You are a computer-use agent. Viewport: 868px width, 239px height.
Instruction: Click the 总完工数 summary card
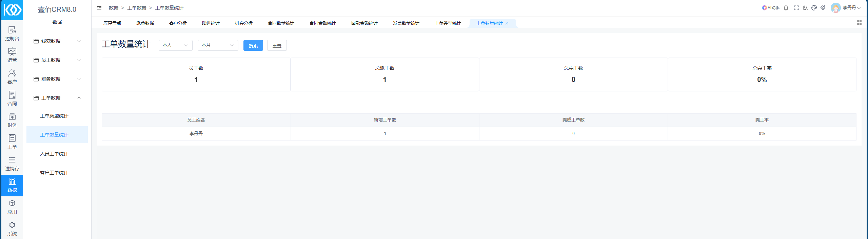pos(573,74)
